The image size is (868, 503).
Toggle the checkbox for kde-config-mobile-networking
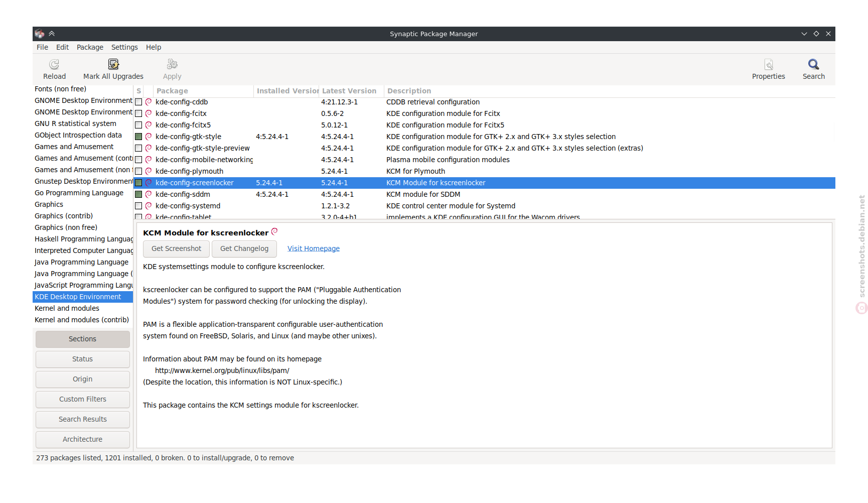138,160
